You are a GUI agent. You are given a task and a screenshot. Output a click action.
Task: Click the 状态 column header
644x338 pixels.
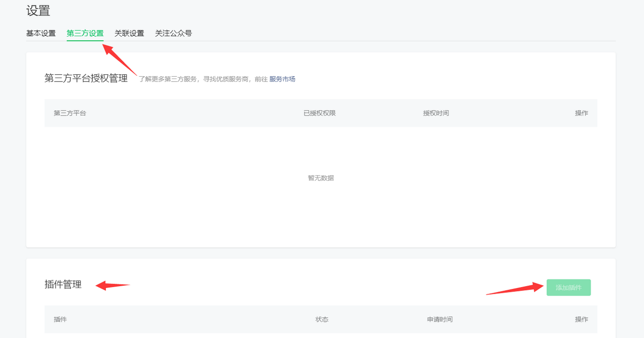(322, 319)
